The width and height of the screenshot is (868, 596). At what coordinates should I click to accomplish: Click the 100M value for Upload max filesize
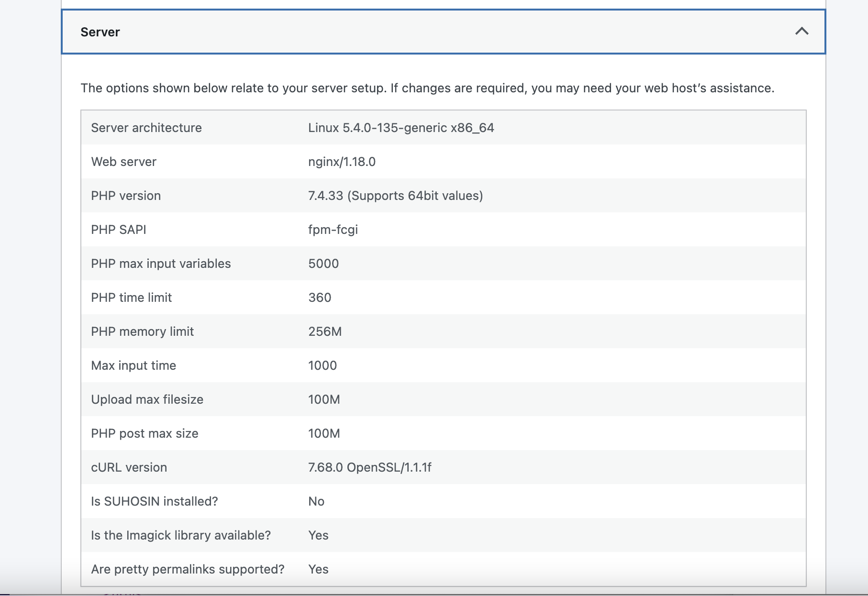point(324,399)
